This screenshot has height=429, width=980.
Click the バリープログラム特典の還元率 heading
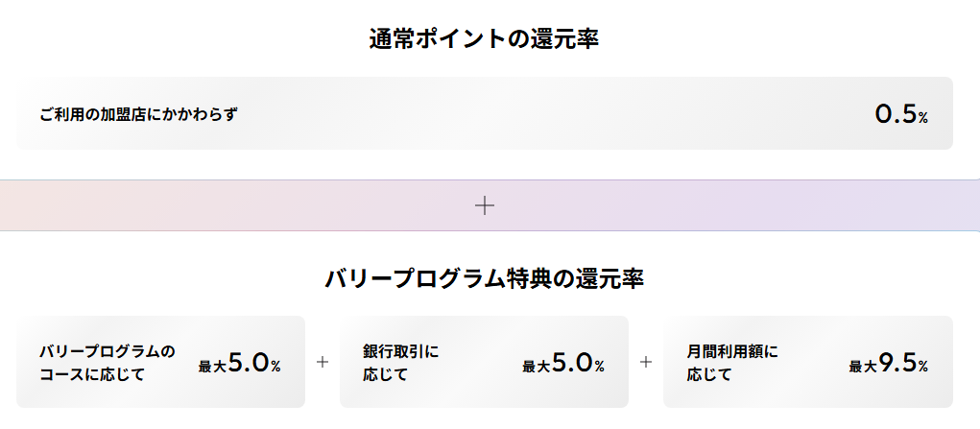coord(485,279)
